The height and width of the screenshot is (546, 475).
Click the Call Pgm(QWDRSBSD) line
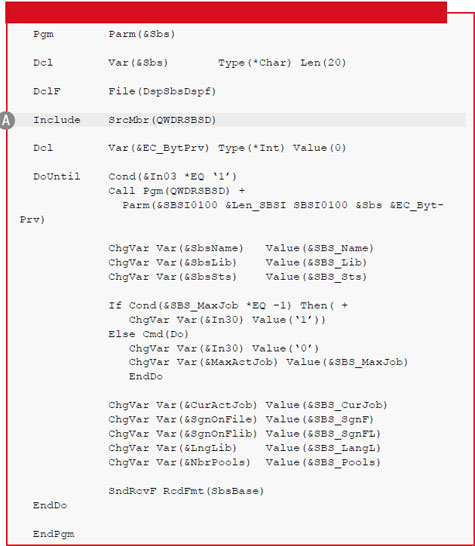177,191
